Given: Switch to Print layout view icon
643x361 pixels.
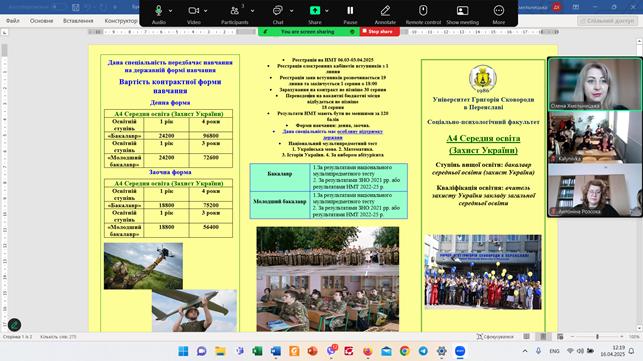Looking at the screenshot, I should pos(543,337).
